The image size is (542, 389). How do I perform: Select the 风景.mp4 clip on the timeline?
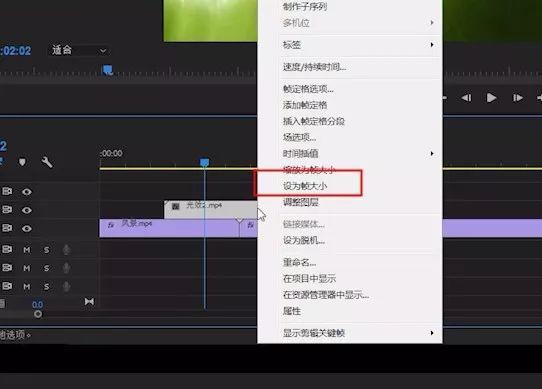coord(169,228)
